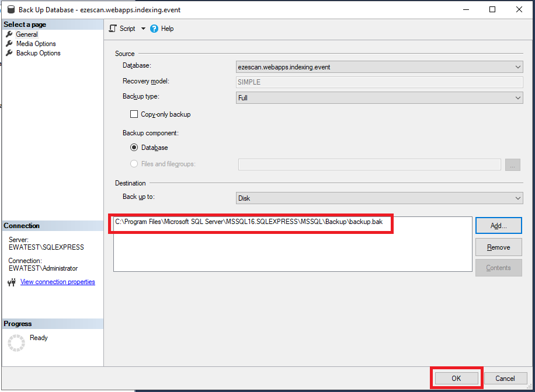Click the Script toolbar icon
This screenshot has height=392, width=535.
pyautogui.click(x=113, y=29)
